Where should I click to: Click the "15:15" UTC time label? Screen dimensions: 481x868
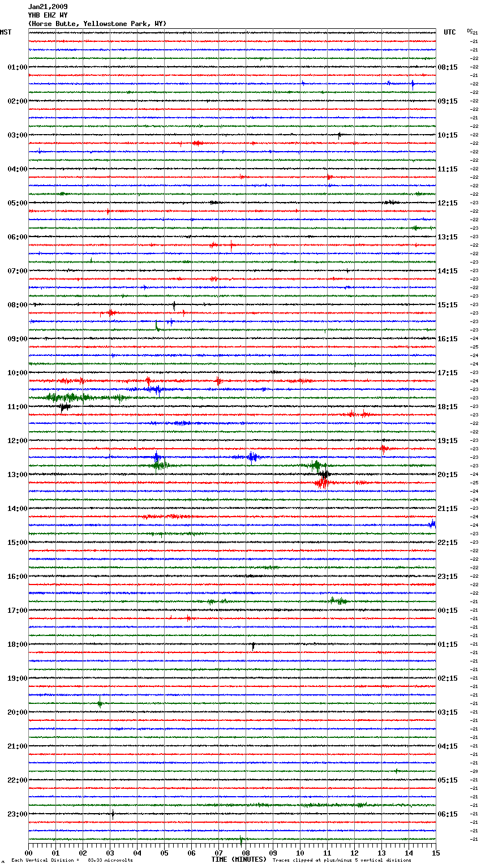point(448,305)
